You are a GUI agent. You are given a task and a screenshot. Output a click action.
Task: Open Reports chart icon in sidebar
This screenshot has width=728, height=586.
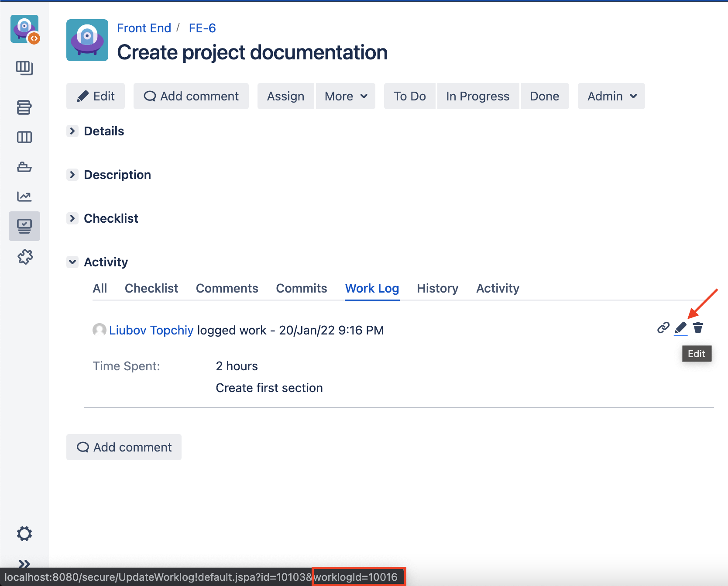coord(24,196)
